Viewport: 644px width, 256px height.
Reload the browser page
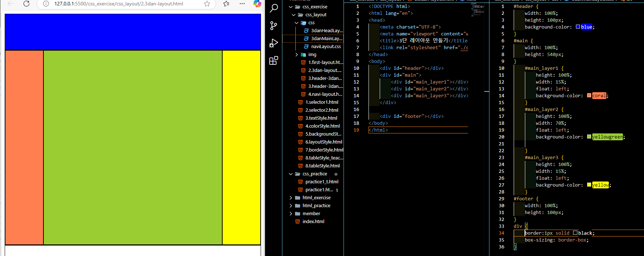(26, 4)
